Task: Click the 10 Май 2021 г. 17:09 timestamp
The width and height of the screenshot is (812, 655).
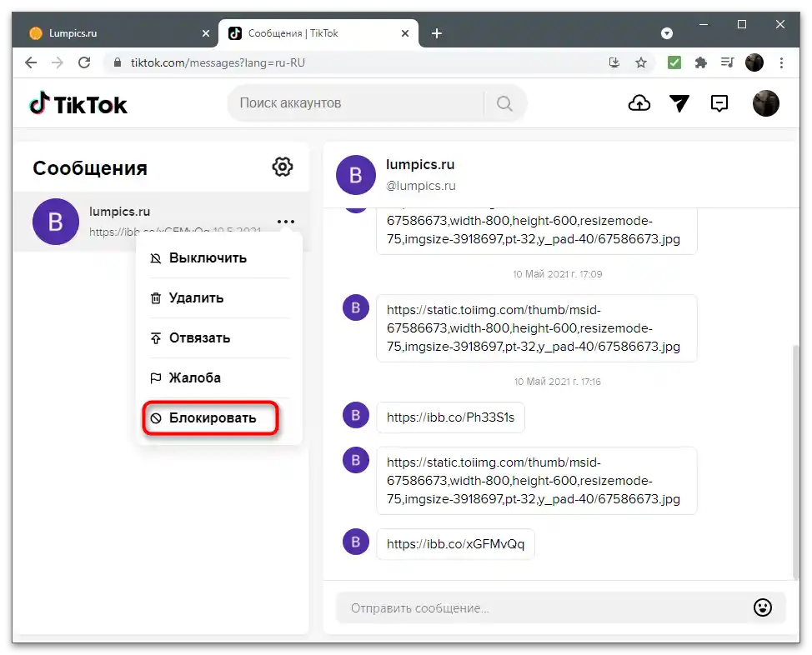Action: (x=557, y=274)
